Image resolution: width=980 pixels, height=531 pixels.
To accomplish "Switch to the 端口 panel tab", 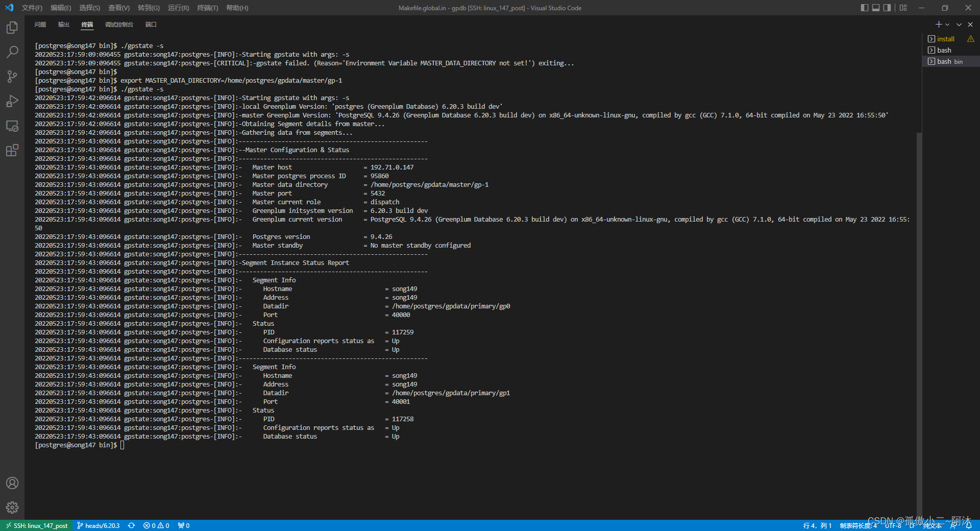I will click(151, 25).
